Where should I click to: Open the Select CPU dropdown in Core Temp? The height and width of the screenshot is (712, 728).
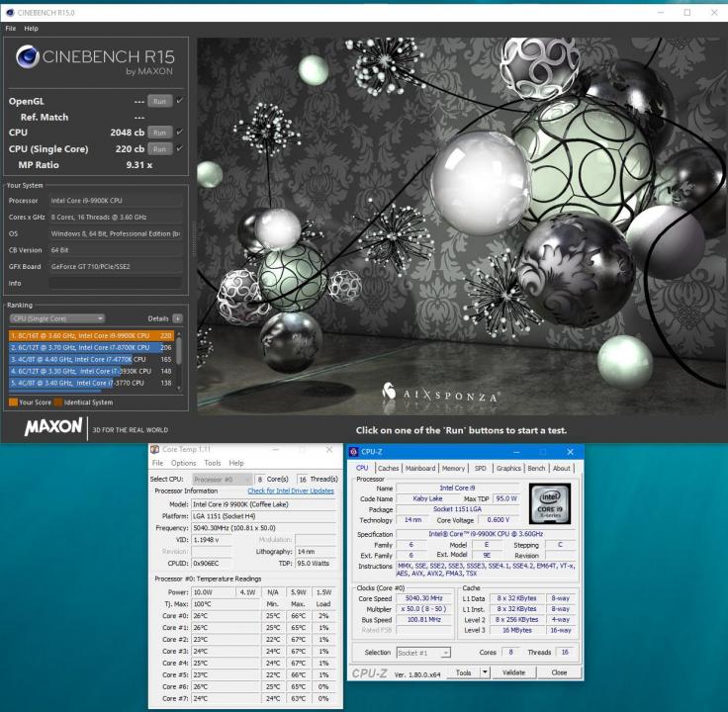coord(222,480)
